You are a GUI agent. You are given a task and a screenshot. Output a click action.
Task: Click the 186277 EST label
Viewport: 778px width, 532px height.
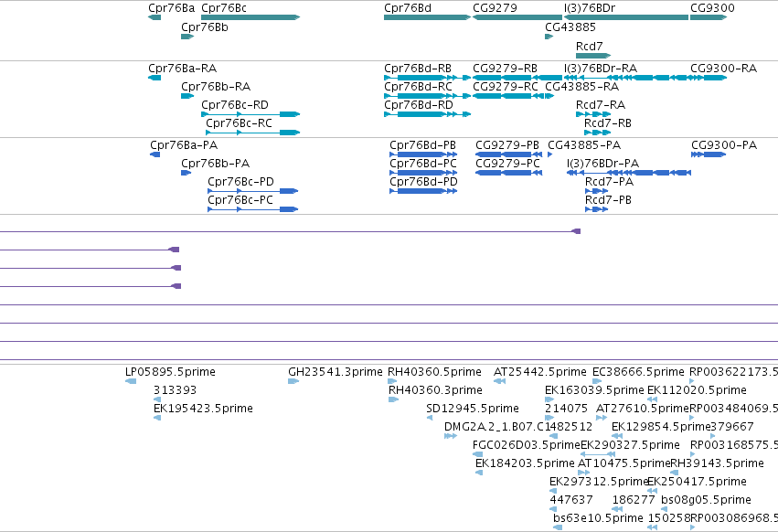(x=634, y=500)
